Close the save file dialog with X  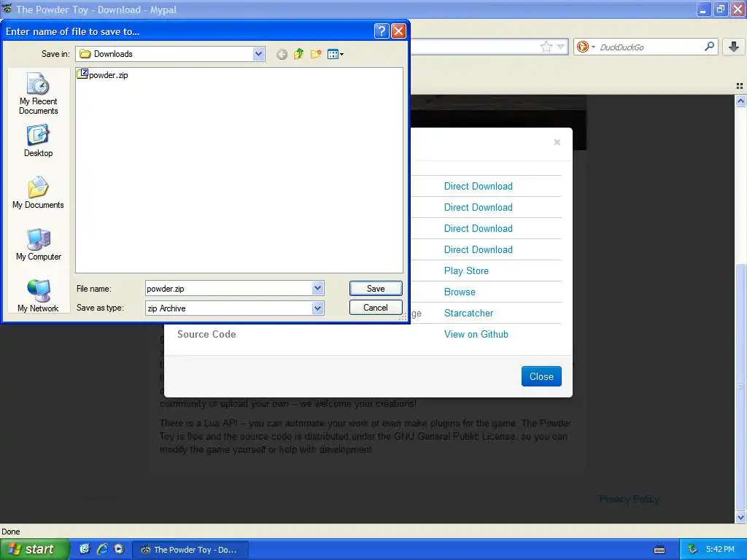(398, 31)
